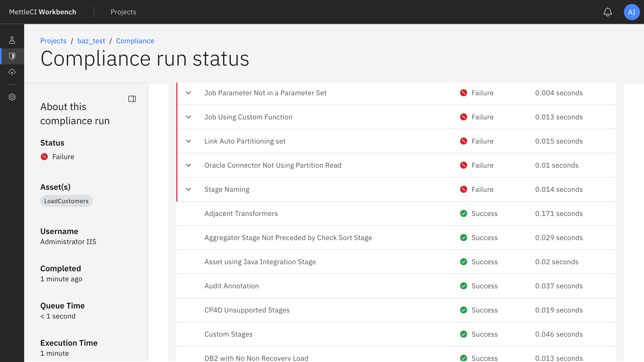Expand the Oracle Connector Not Using Partition Read rule
The height and width of the screenshot is (362, 644).
[x=189, y=165]
